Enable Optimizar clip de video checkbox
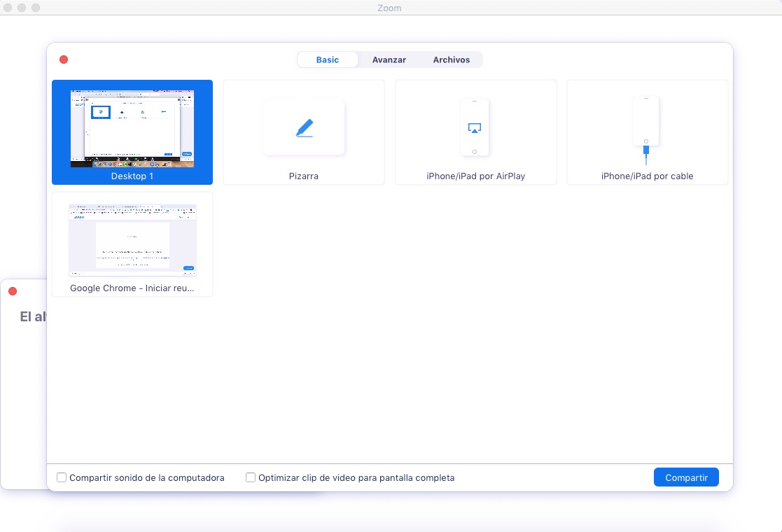The width and height of the screenshot is (782, 532). coord(251,477)
